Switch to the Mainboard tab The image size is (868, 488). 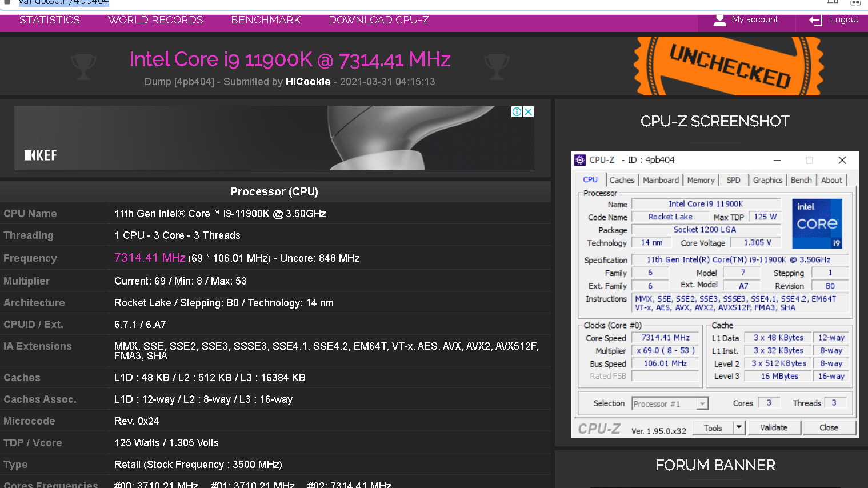coord(661,180)
